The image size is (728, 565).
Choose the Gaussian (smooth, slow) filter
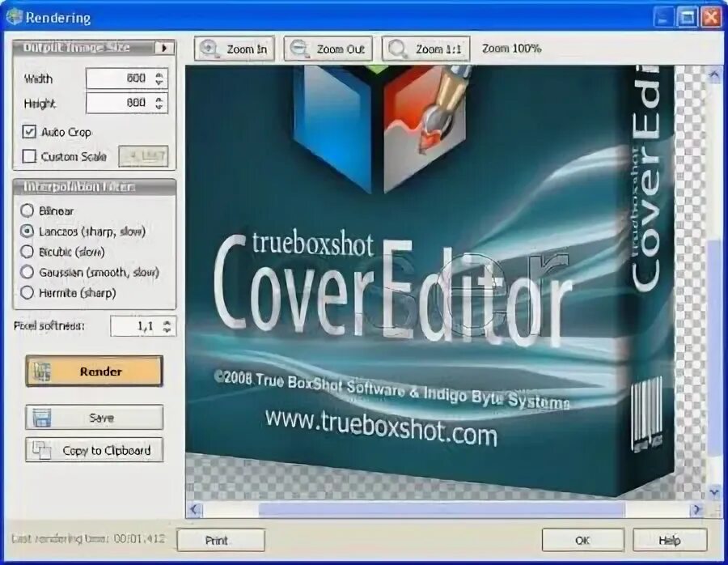28,272
